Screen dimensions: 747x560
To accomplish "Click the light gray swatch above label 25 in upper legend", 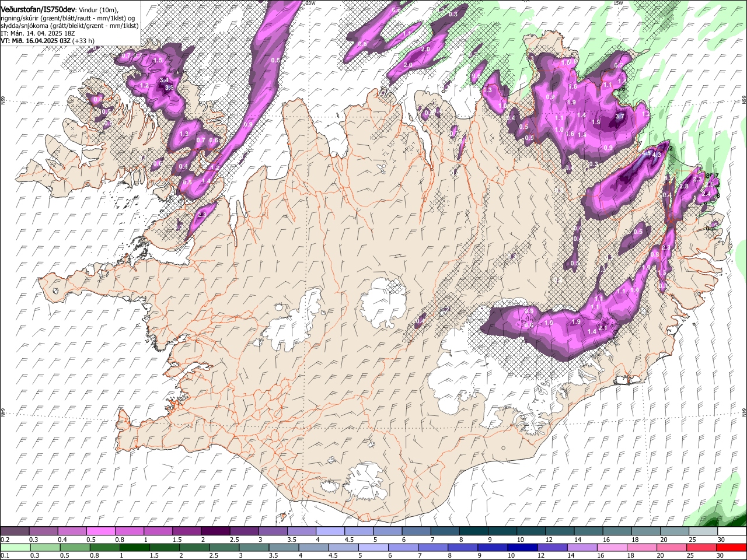I will tap(703, 531).
